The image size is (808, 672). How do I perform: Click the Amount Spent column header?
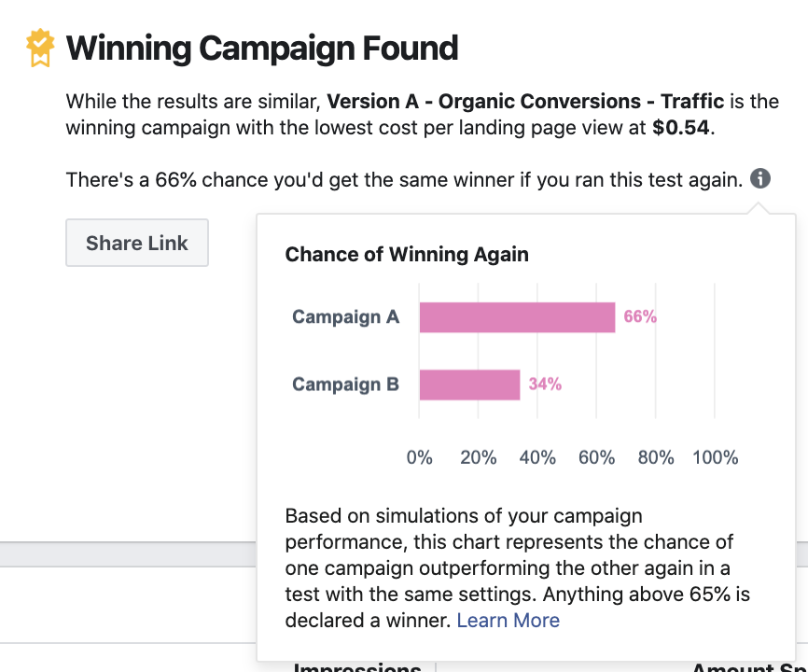coord(749,666)
